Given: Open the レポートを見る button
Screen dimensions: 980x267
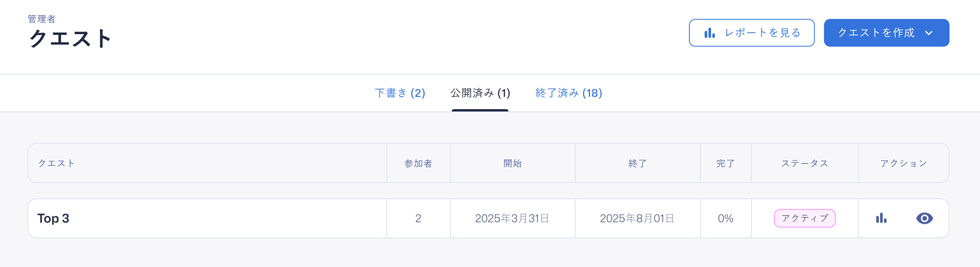Looking at the screenshot, I should 751,33.
